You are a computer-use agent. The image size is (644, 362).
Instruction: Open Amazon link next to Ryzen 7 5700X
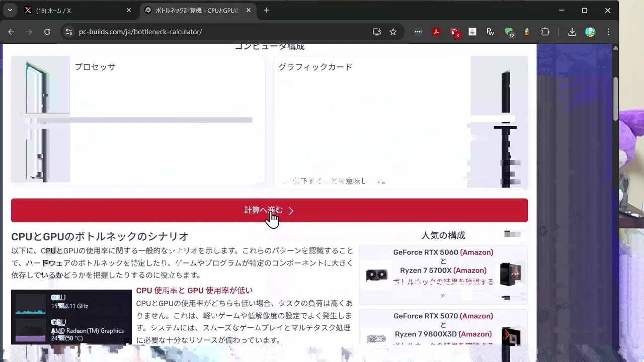point(470,270)
